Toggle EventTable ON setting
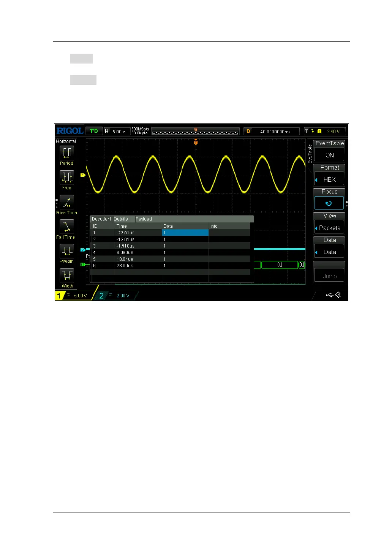 click(x=329, y=155)
